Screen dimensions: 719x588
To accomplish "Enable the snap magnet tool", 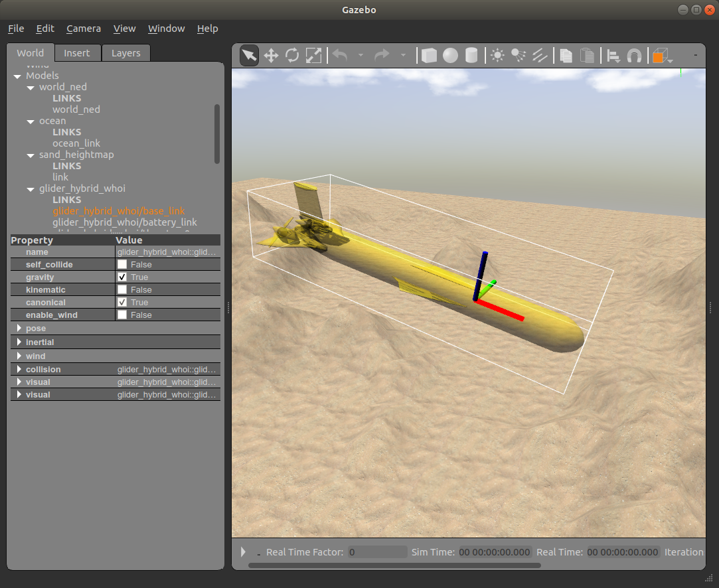I will pos(634,56).
